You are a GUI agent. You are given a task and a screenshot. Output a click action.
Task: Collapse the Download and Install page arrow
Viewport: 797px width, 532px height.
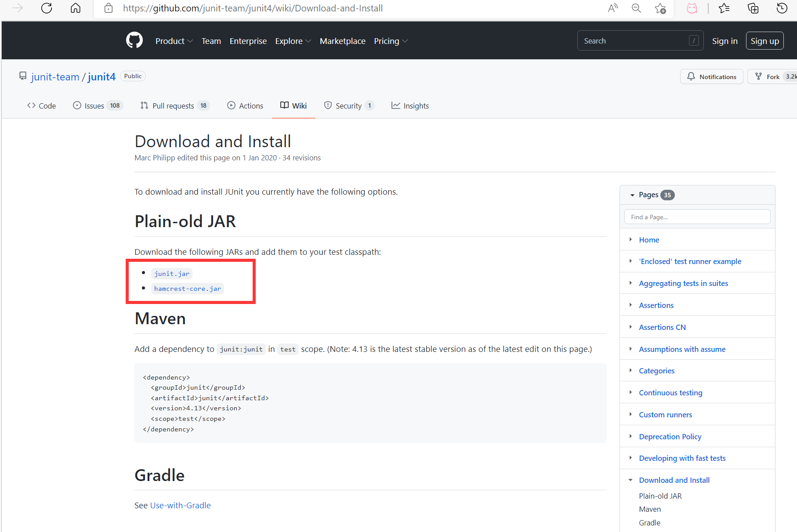[630, 480]
